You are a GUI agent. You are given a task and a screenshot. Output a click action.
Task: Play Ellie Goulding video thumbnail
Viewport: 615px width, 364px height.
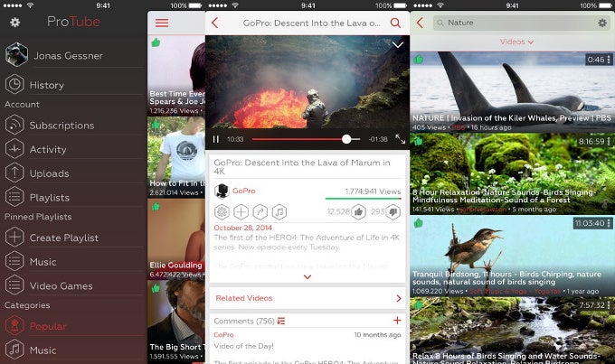coord(176,238)
